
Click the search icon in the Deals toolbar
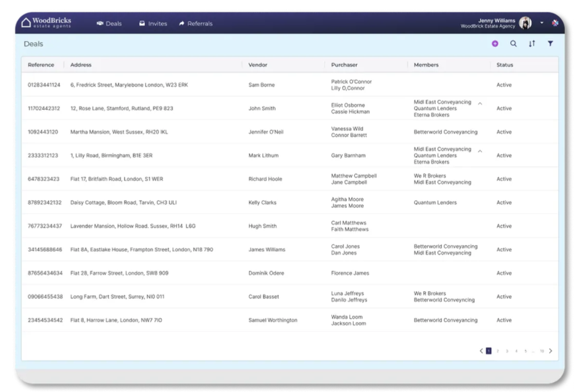pos(513,43)
